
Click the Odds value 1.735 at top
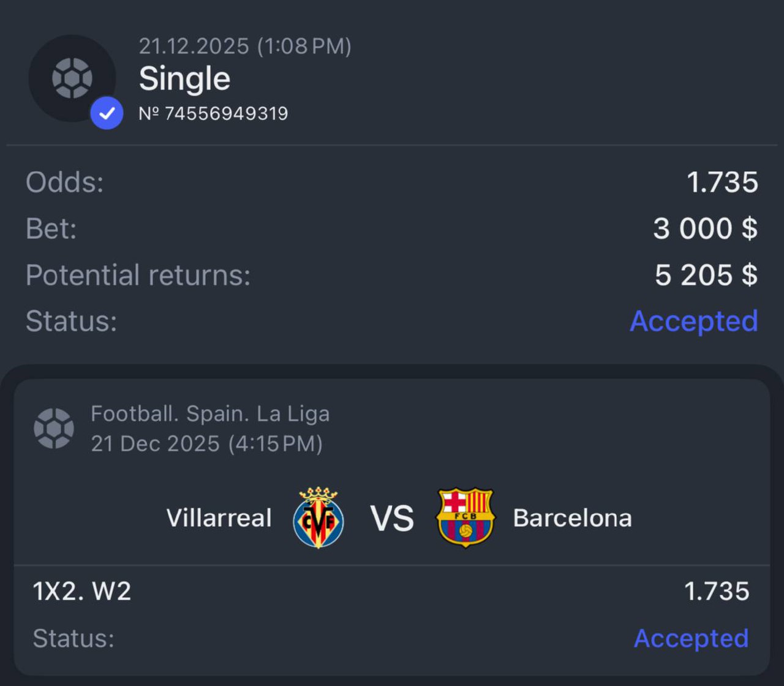click(x=723, y=183)
